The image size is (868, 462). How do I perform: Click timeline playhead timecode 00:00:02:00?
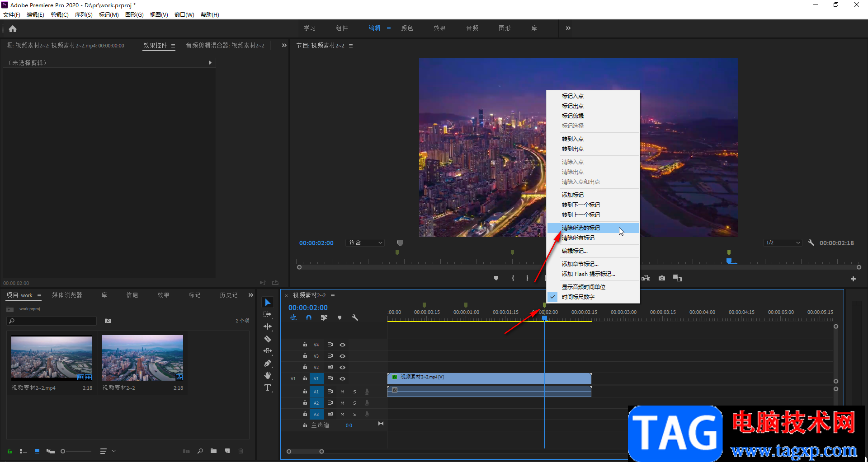[x=308, y=308]
